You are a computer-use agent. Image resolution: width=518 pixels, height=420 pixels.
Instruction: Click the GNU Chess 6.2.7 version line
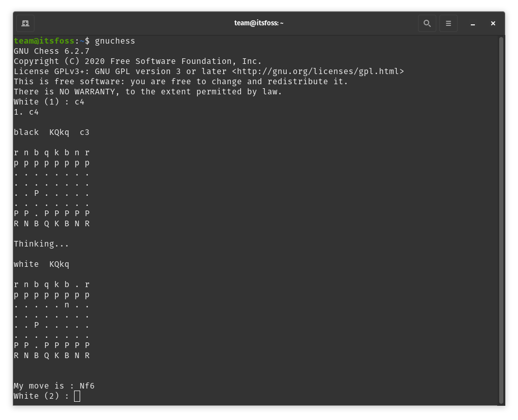(52, 51)
